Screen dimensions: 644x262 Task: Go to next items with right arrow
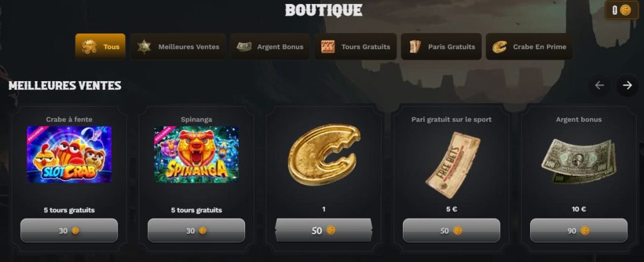click(627, 85)
